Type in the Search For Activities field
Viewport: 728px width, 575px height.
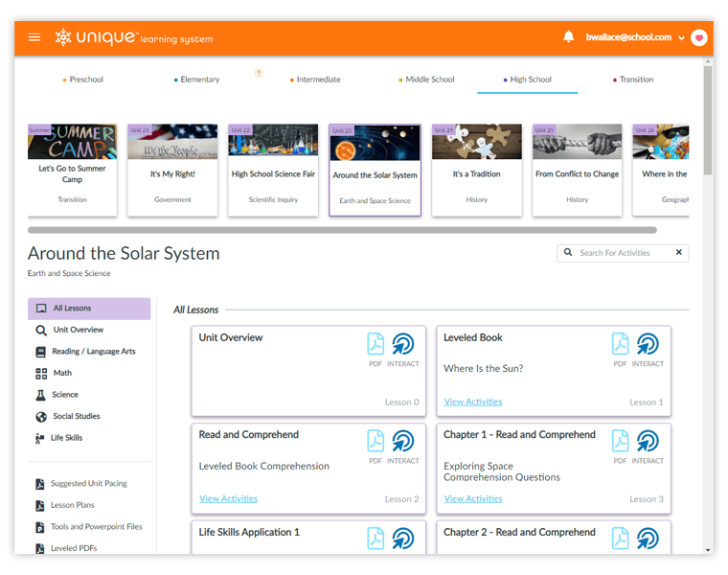coord(618,253)
